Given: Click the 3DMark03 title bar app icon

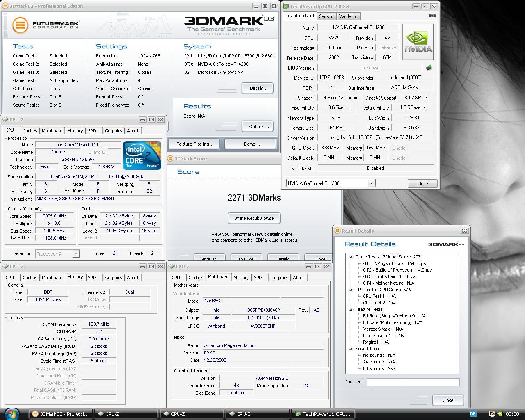Looking at the screenshot, I should [6, 6].
